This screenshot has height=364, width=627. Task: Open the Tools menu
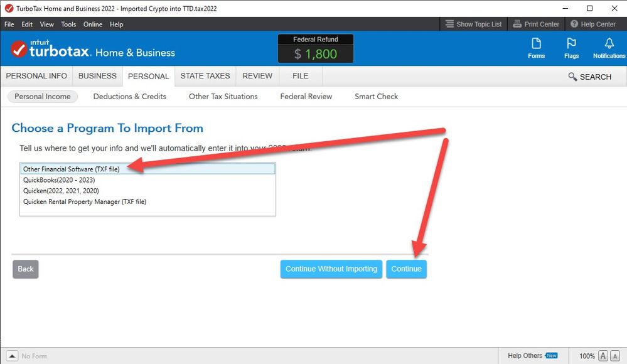coord(68,24)
